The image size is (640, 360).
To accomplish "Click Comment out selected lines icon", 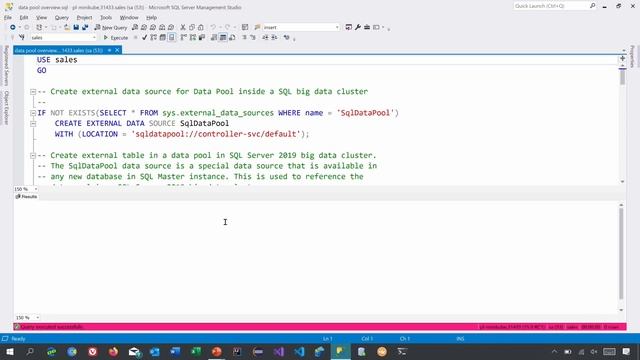I will pos(244,38).
